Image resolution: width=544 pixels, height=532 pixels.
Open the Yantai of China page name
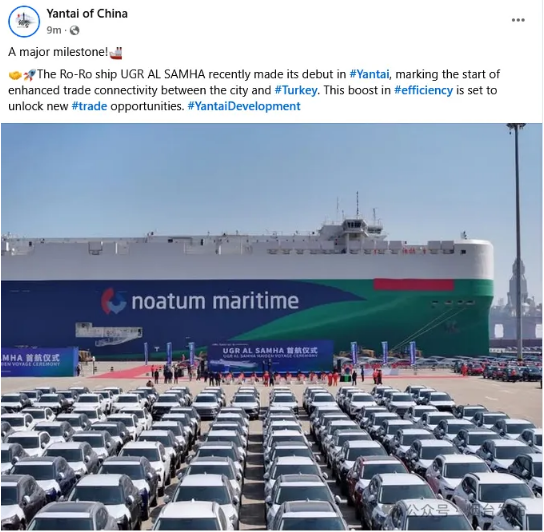(x=87, y=14)
